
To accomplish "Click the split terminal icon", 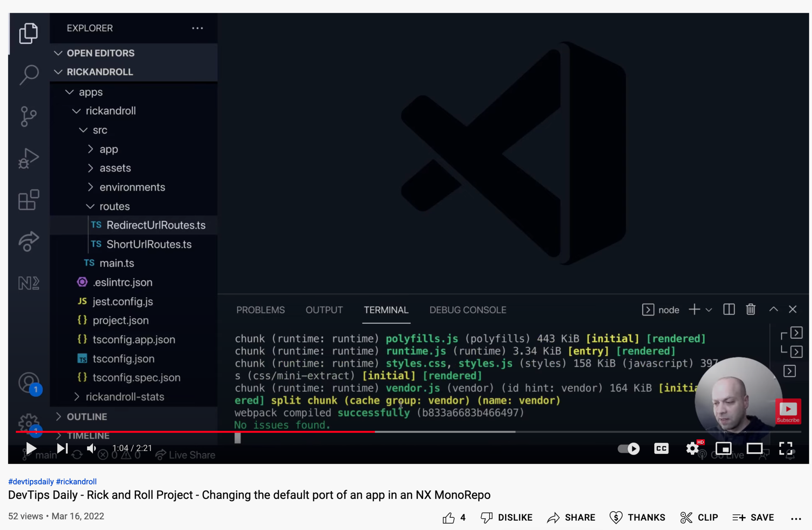I will (729, 309).
